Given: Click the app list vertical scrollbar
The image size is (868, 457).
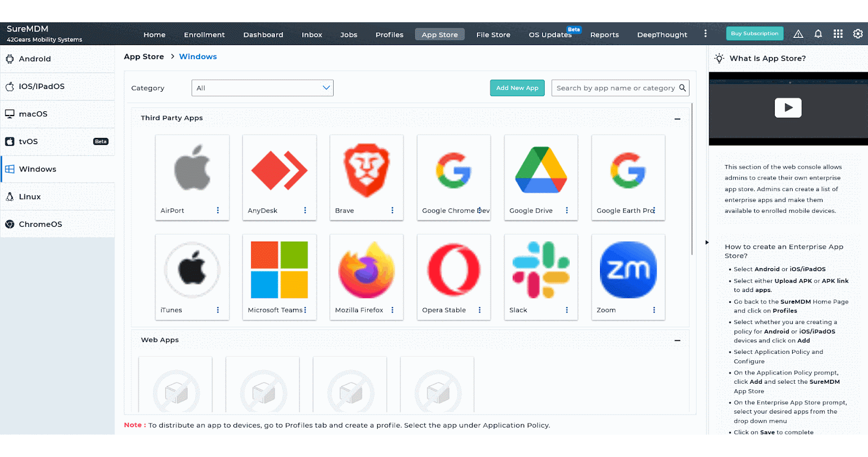Looking at the screenshot, I should tap(692, 179).
